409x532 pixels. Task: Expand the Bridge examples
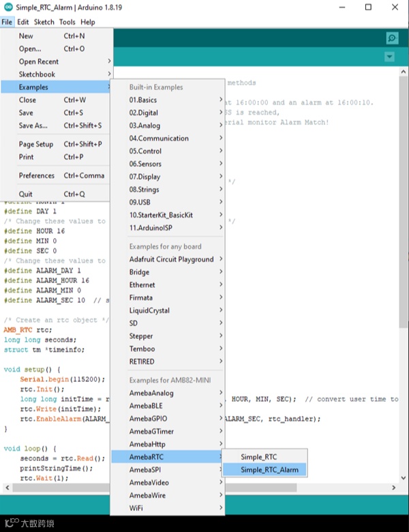[168, 272]
